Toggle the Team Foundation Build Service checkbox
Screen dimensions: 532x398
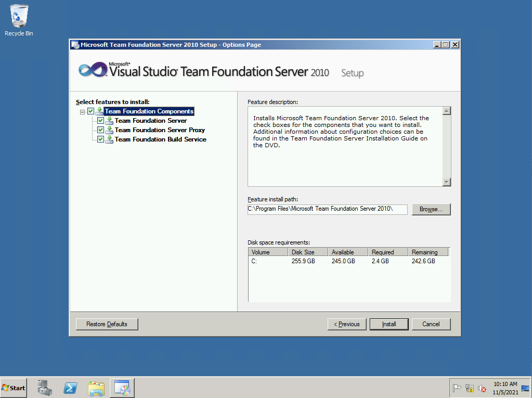[101, 139]
